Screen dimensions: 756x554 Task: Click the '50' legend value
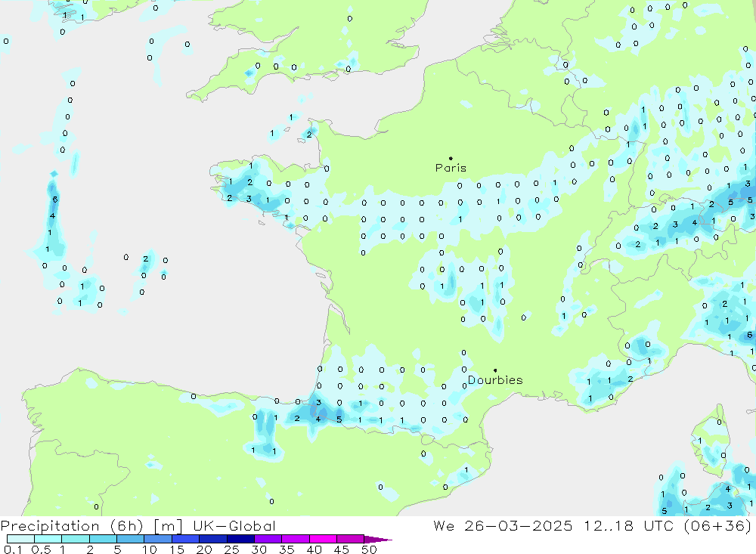(369, 549)
